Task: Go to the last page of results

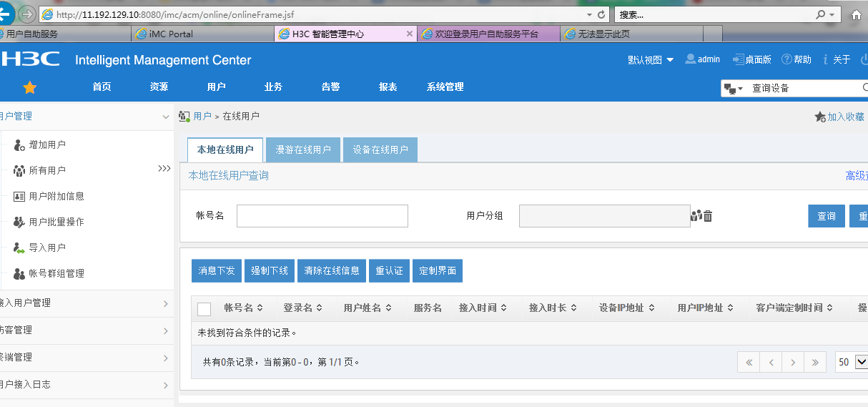Action: click(815, 362)
